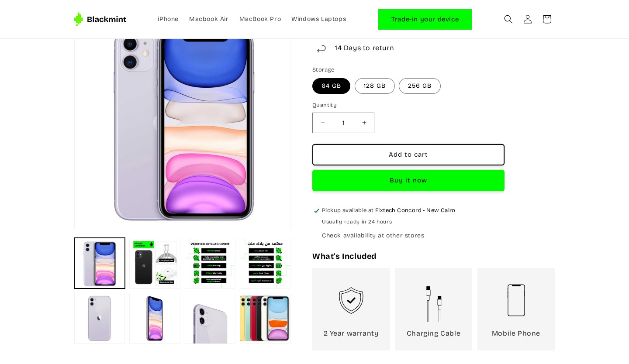Image resolution: width=629 pixels, height=364 pixels.
Task: Click the increase quantity plus icon
Action: [364, 123]
